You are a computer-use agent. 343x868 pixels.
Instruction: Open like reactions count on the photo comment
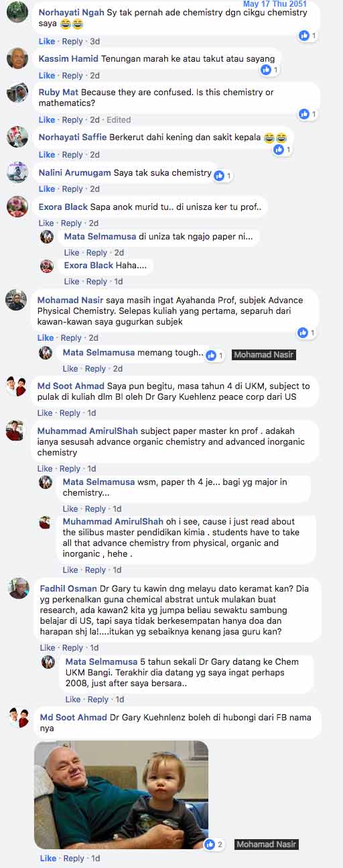[214, 844]
